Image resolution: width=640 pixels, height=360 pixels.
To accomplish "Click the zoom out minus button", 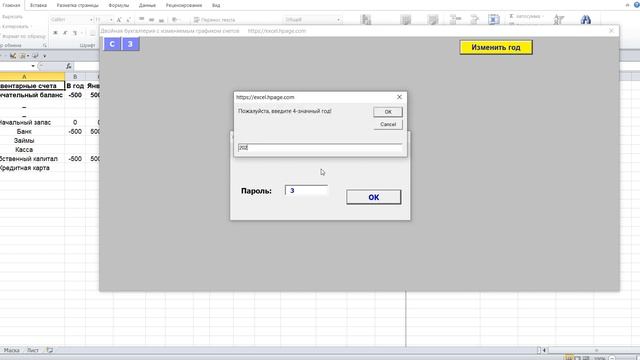I will click(612, 358).
